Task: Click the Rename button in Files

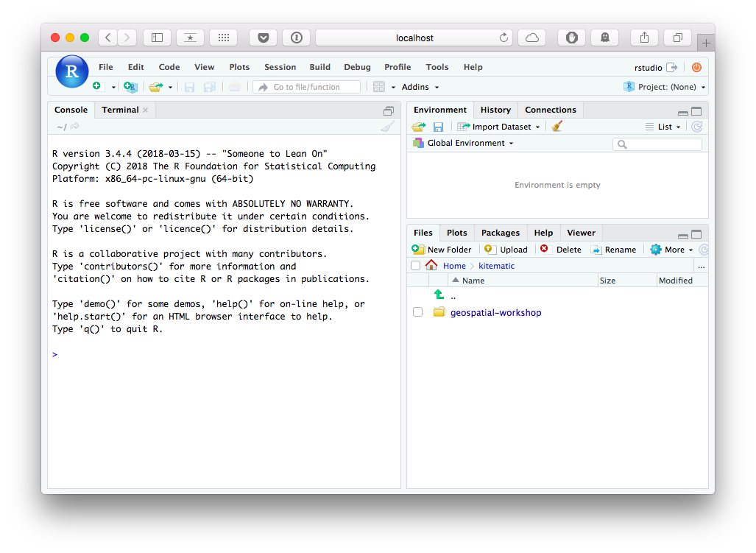Action: pos(614,250)
